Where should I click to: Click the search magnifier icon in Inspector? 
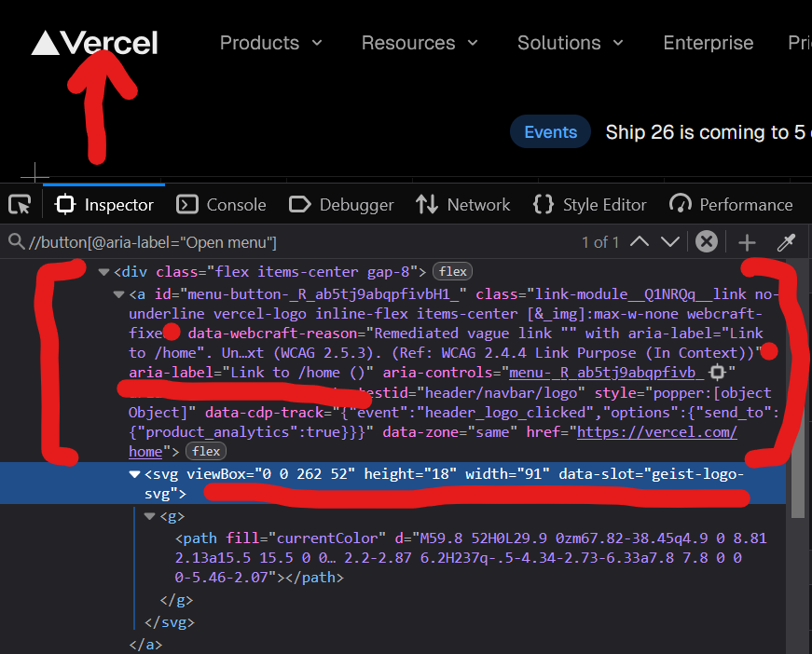pos(16,241)
